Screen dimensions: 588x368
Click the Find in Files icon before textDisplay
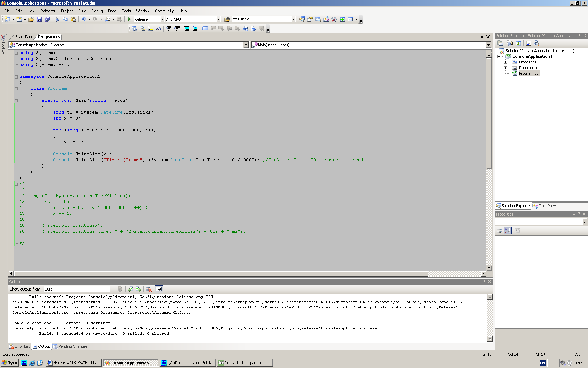point(227,19)
